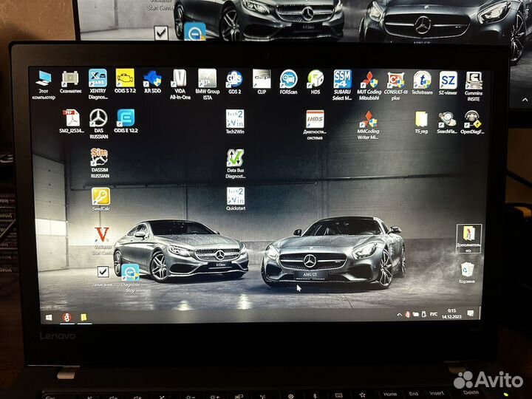This screenshot has height=399, width=532.
Task: Launch ODIS S 7.2 shortcut
Action: (x=125, y=81)
